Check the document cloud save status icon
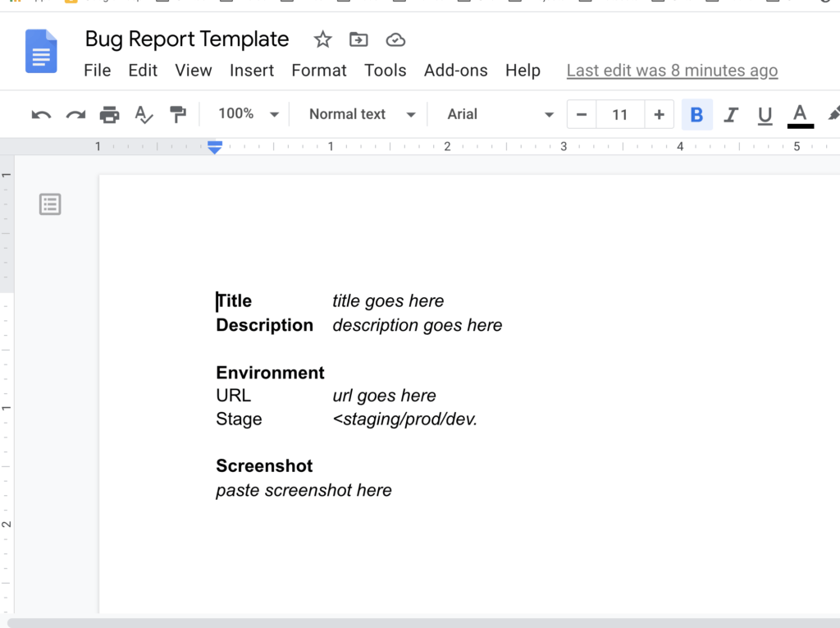Screen dimensions: 840x628 [x=395, y=39]
